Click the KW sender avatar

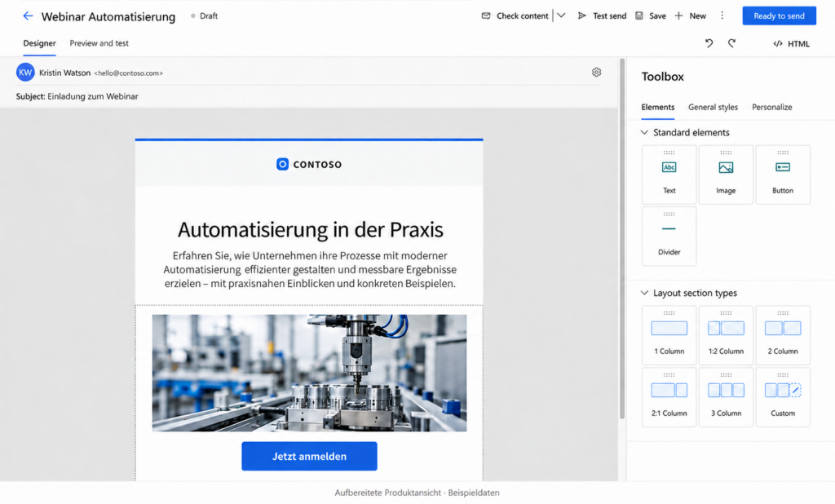25,72
